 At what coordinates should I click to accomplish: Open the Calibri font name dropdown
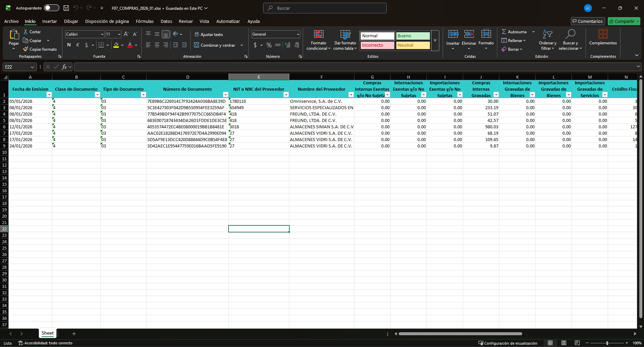click(x=102, y=34)
